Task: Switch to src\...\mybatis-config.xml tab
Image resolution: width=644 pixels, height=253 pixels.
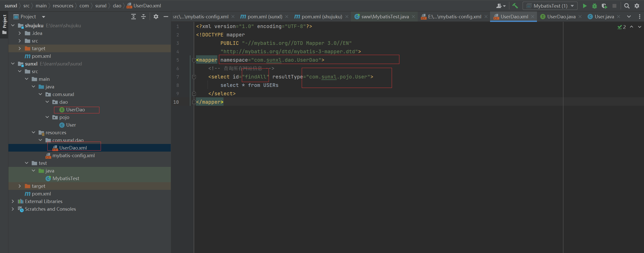Action: pos(201,17)
